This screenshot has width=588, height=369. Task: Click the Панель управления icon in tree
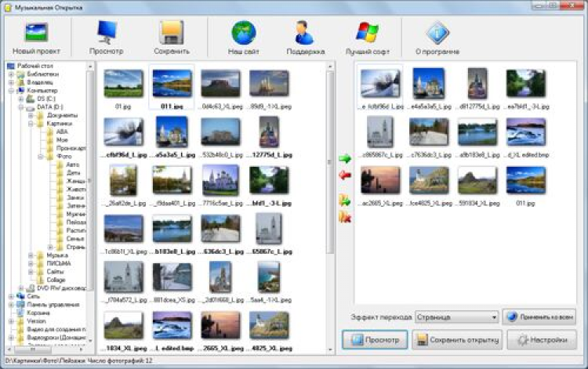coord(21,305)
